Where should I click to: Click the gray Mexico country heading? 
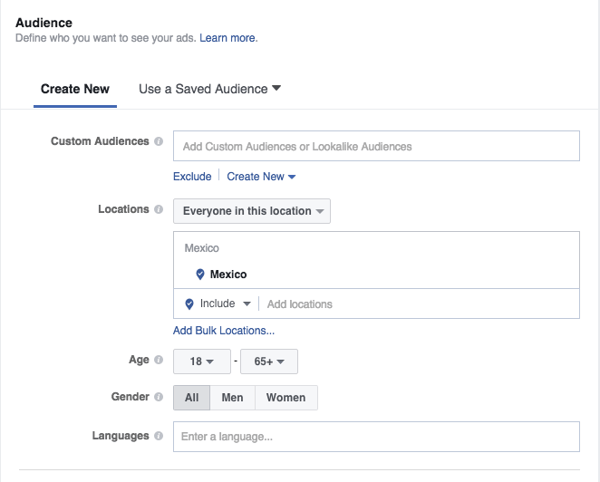pos(202,248)
